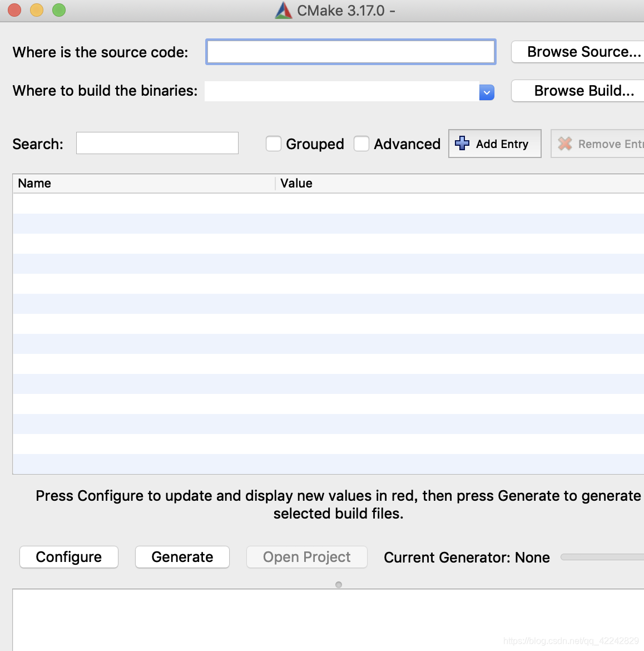The image size is (644, 651).
Task: Click the Browse Source... button
Action: pyautogui.click(x=578, y=52)
